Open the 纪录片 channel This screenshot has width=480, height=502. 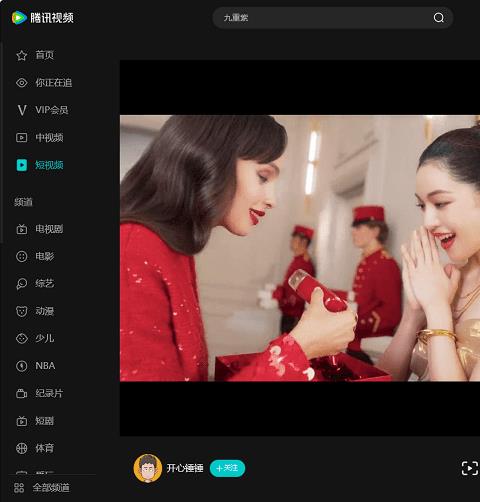coord(49,393)
